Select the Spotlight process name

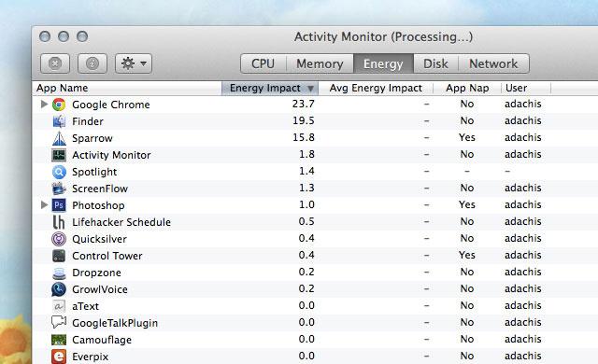(94, 172)
